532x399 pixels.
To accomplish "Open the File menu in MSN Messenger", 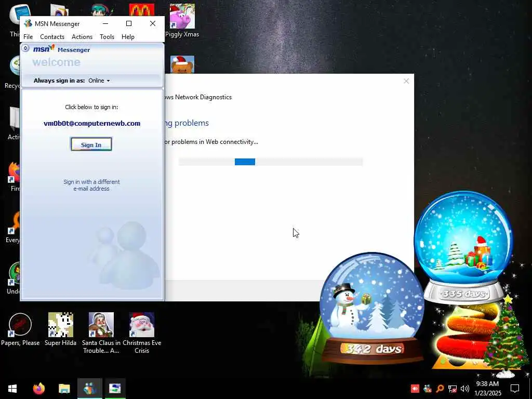I will tap(28, 37).
